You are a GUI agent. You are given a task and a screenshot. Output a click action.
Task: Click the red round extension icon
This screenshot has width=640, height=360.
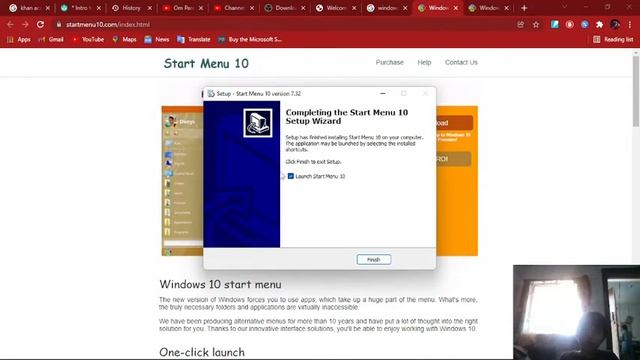(569, 24)
